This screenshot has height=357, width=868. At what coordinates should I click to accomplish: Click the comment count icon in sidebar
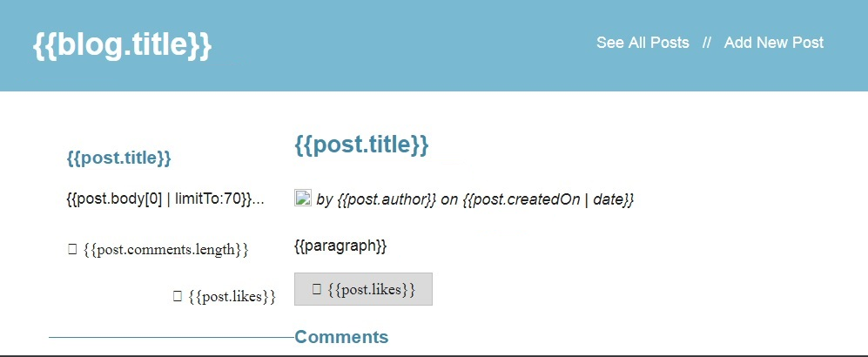[x=72, y=250]
